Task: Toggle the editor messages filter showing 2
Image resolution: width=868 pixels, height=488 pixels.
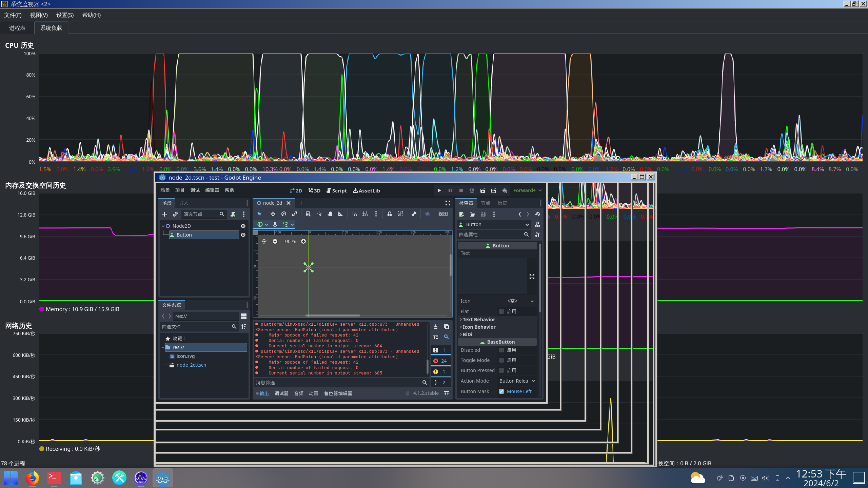Action: (x=440, y=383)
